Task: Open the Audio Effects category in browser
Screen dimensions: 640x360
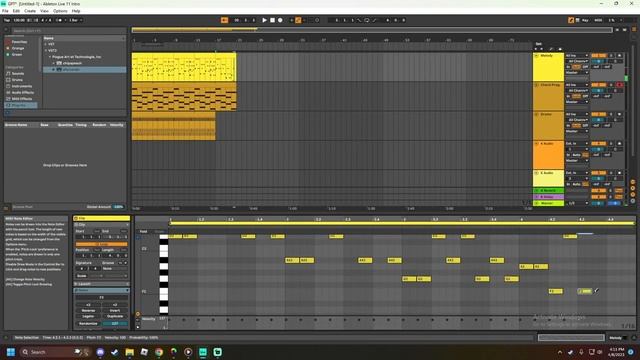Action: pos(22,93)
